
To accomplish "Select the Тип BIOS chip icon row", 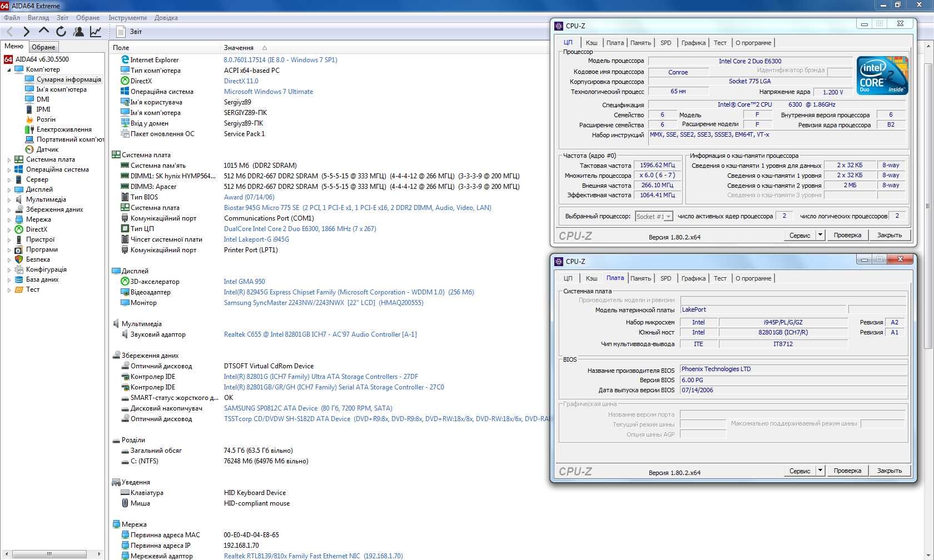I will (125, 197).
